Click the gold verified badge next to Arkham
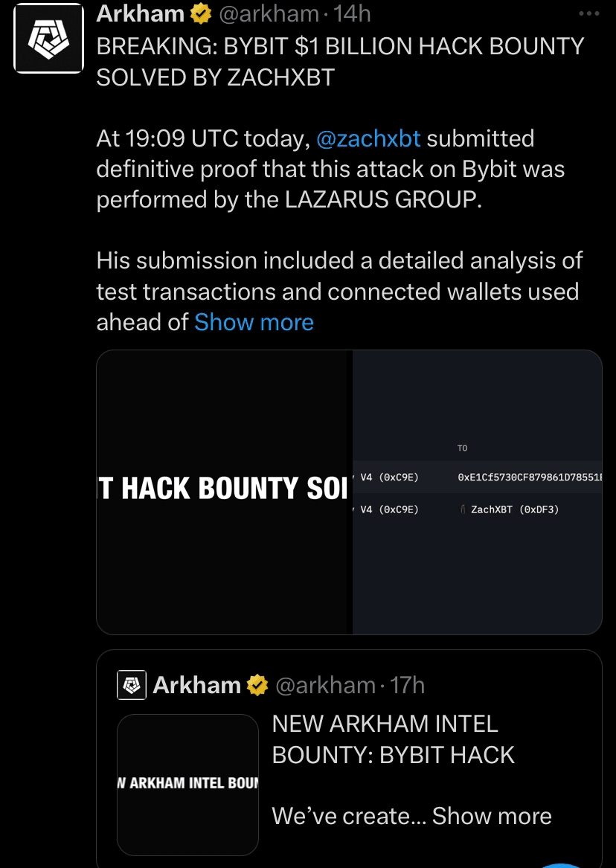Screen dimensions: 616x868 pos(199,13)
